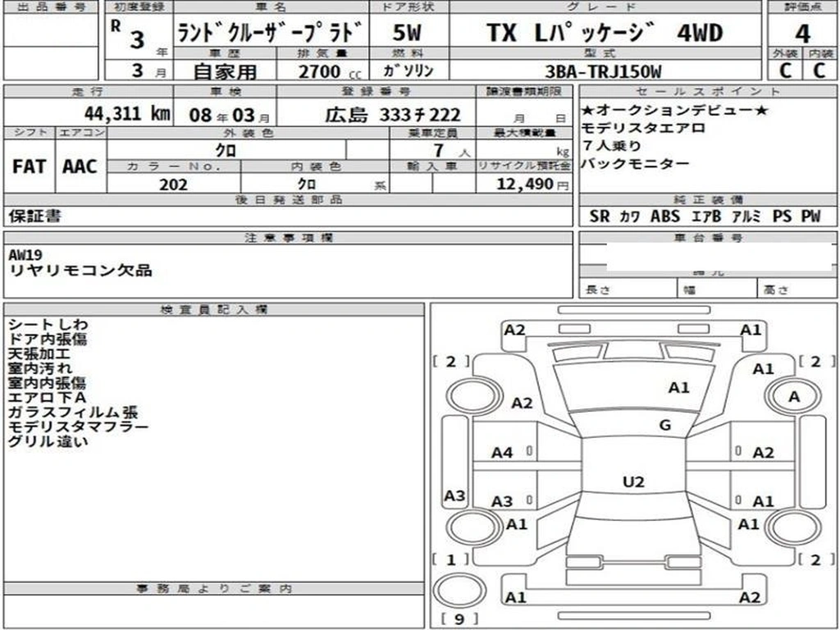Screen dimensions: 840x630
Task: Click the inspector note ガラスフィルム張
Action: (73, 412)
